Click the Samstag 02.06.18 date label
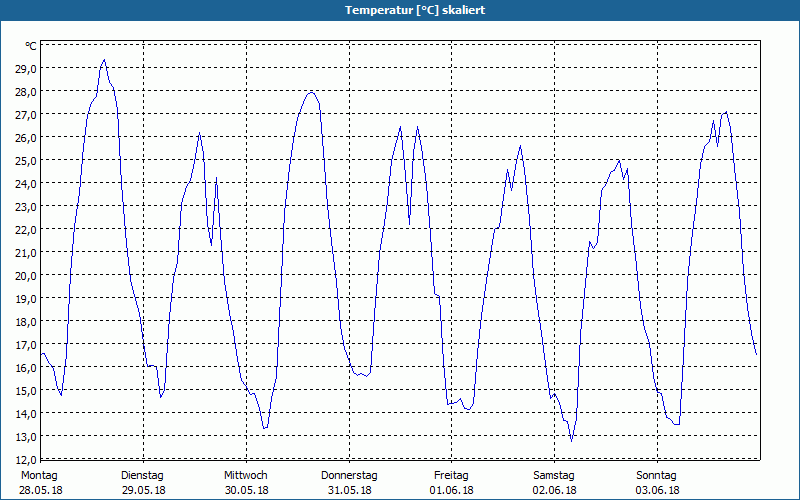This screenshot has width=800, height=500. coord(555,483)
